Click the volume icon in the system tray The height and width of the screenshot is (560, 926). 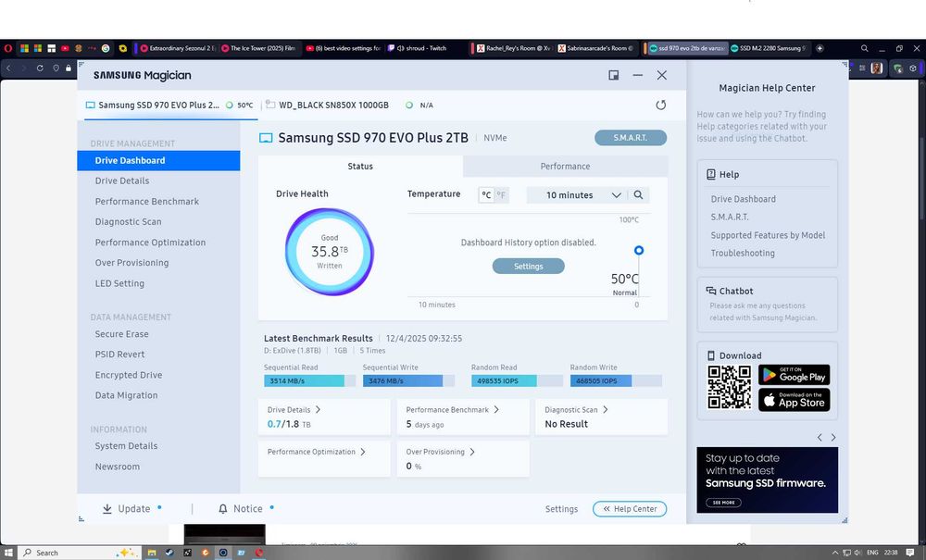[x=857, y=553]
